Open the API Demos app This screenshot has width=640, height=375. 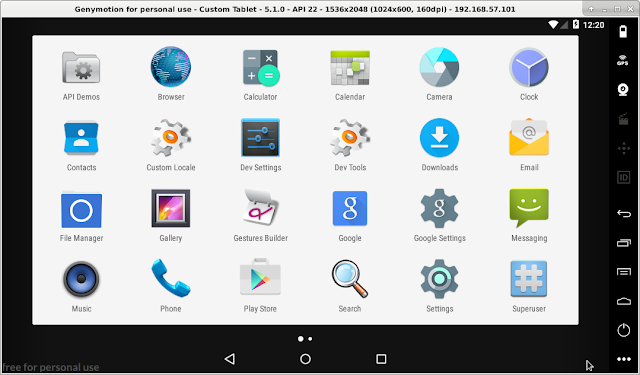pos(81,68)
